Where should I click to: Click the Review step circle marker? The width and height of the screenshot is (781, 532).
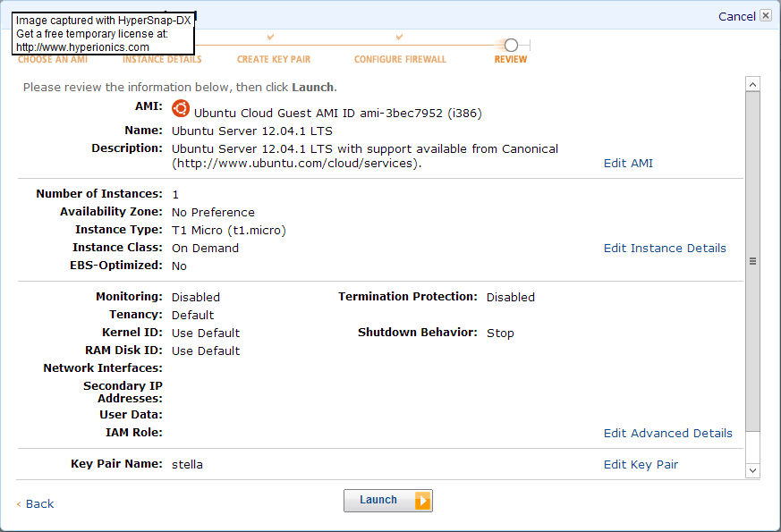click(x=511, y=46)
